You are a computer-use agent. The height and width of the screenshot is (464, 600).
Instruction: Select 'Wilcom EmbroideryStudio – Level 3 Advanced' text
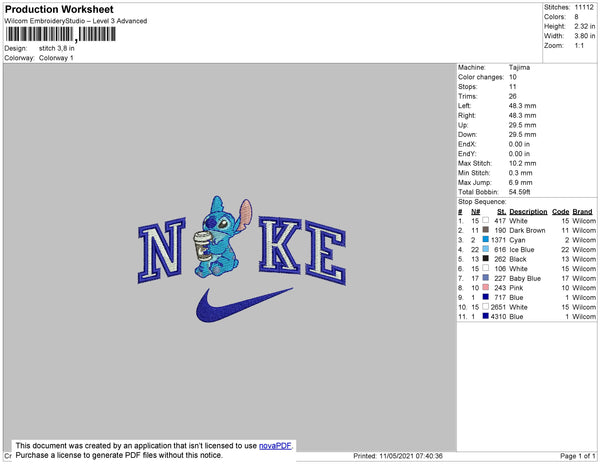point(76,21)
